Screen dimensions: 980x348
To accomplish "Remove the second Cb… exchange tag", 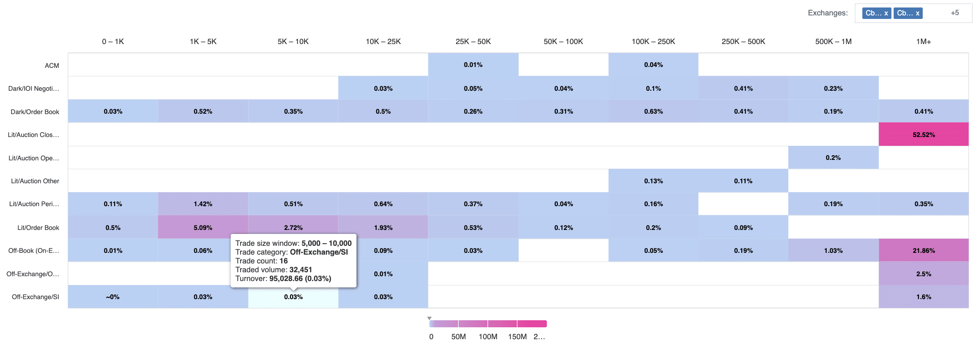I will (917, 13).
